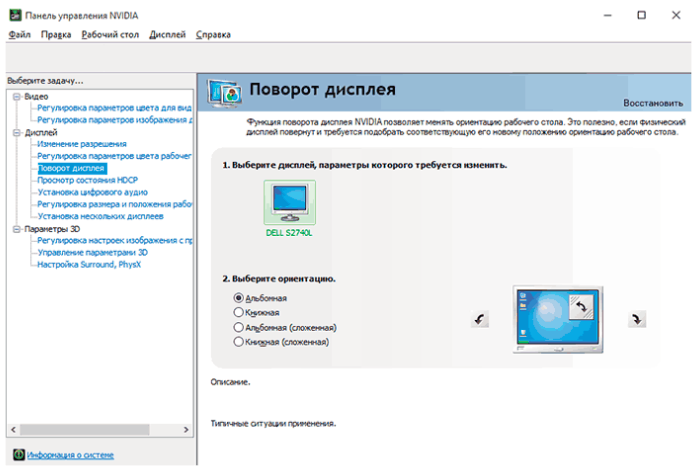Click the DELL S2740L label
The height and width of the screenshot is (466, 694).
(289, 233)
